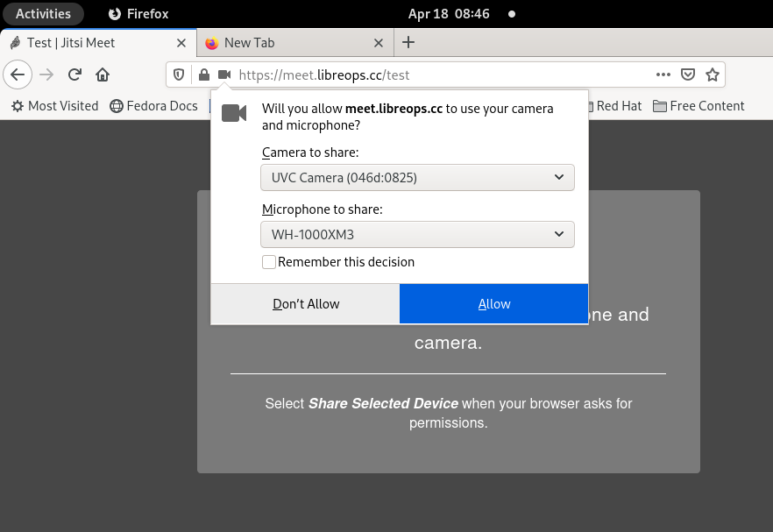Open a new tab with plus button

pyautogui.click(x=408, y=42)
